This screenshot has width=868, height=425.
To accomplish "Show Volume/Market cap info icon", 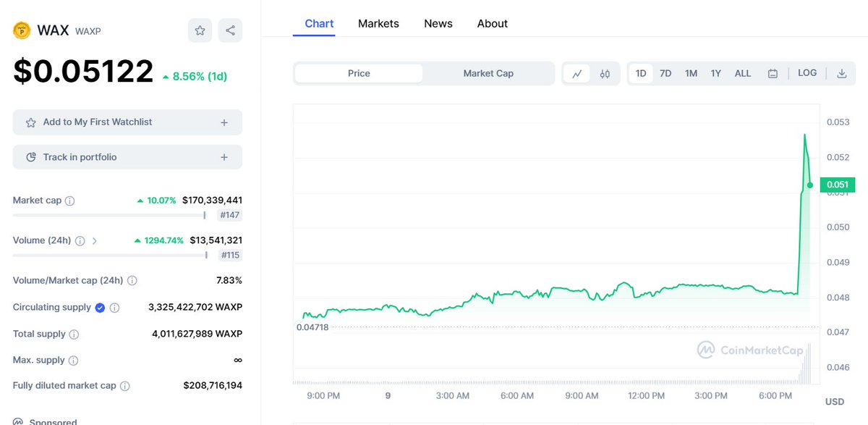I will pyautogui.click(x=132, y=280).
